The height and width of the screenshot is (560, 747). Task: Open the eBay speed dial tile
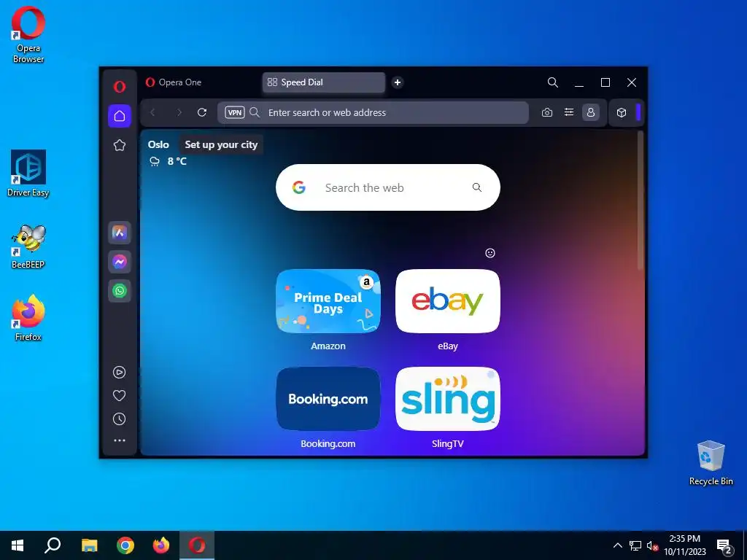[x=448, y=301]
